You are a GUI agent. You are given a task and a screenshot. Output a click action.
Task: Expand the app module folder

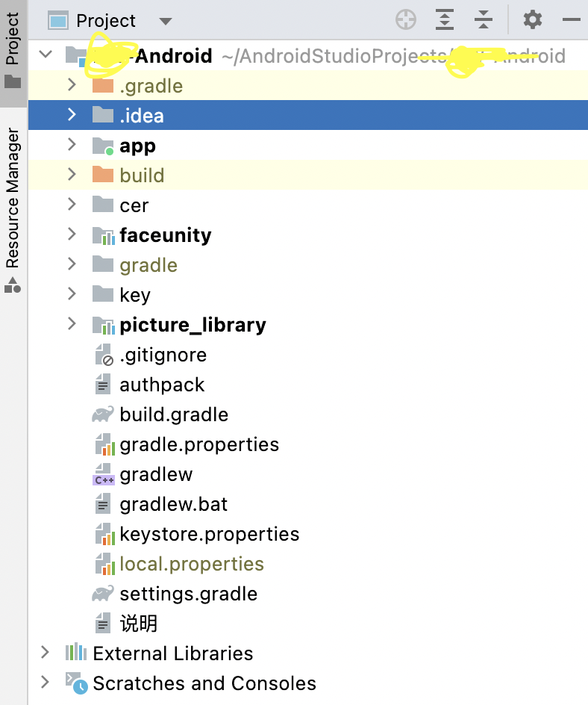pos(72,145)
